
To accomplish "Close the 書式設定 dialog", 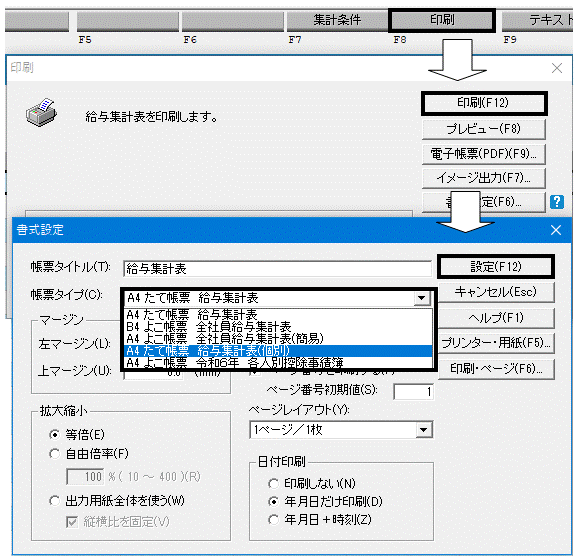I will pyautogui.click(x=556, y=230).
